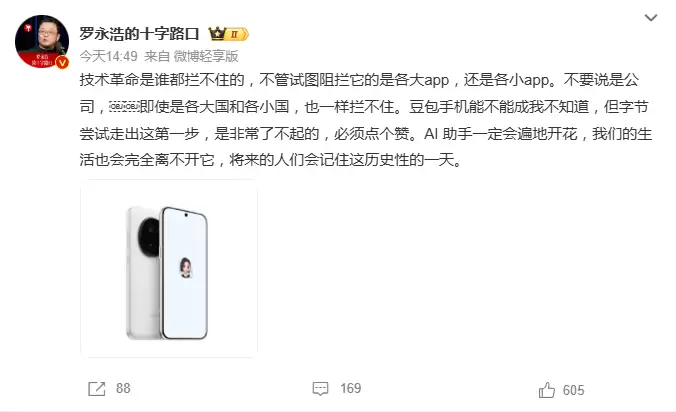Click the last line ending 历史性的一天
Viewport: 676px width, 412px height.
pyautogui.click(x=271, y=160)
